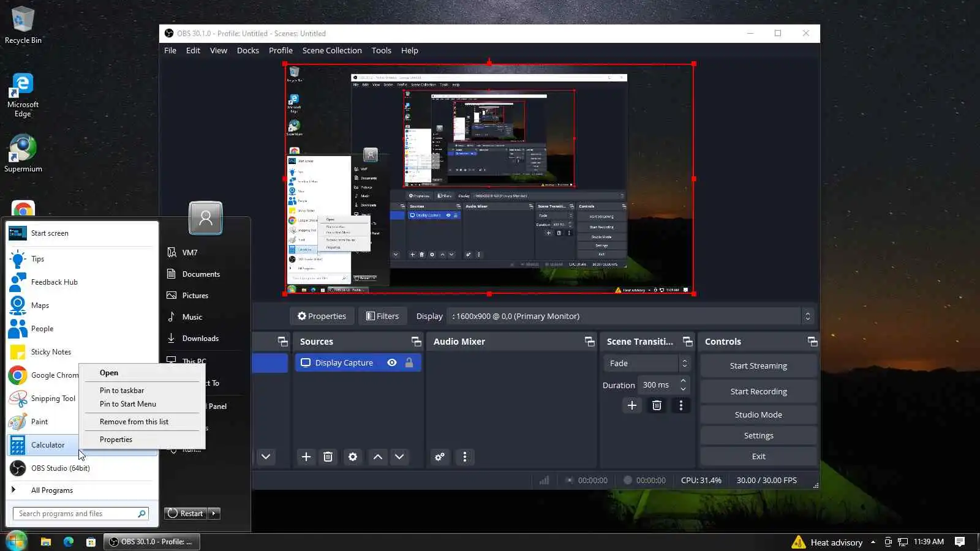
Task: Open the Fade transition dropdown
Action: tap(647, 363)
